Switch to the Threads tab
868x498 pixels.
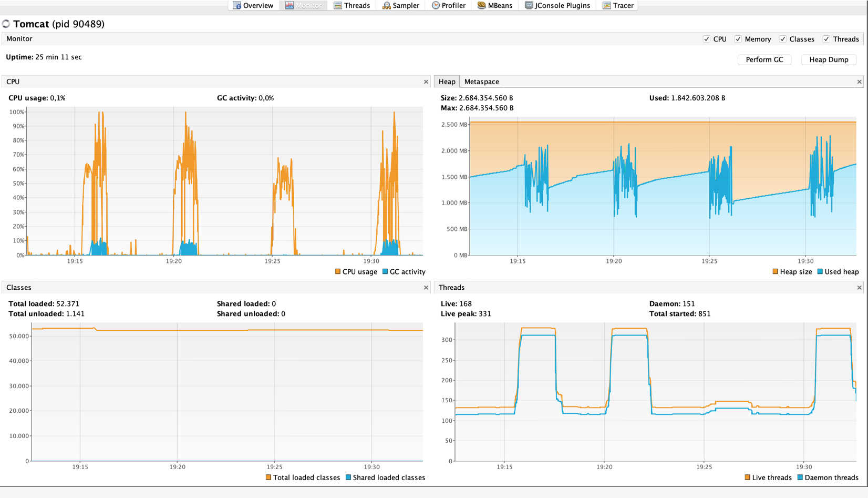[352, 5]
